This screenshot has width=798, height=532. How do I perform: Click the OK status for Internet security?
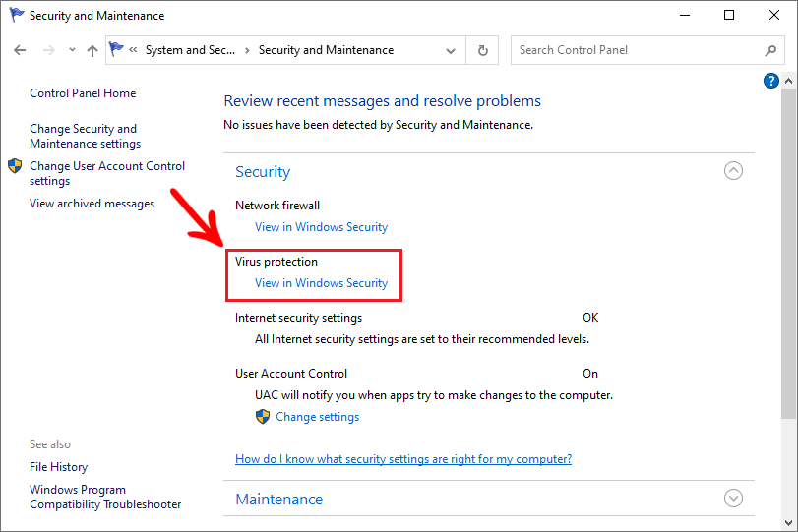click(590, 318)
